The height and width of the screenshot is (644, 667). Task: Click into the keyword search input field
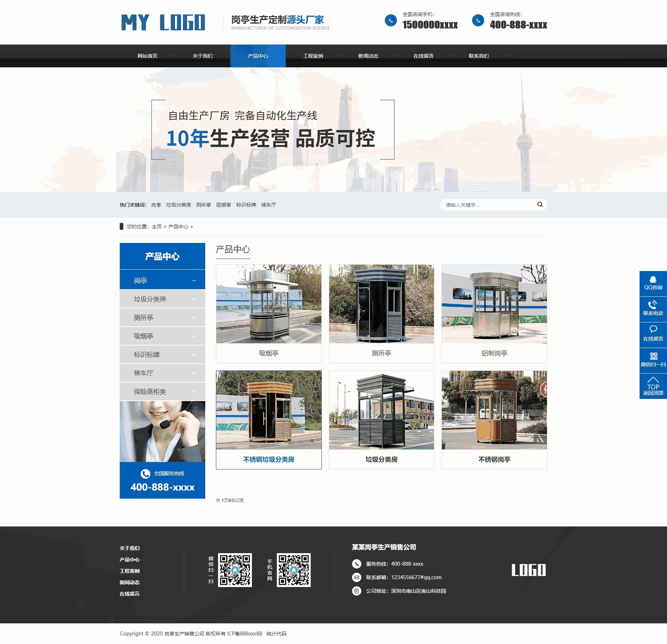click(x=488, y=205)
